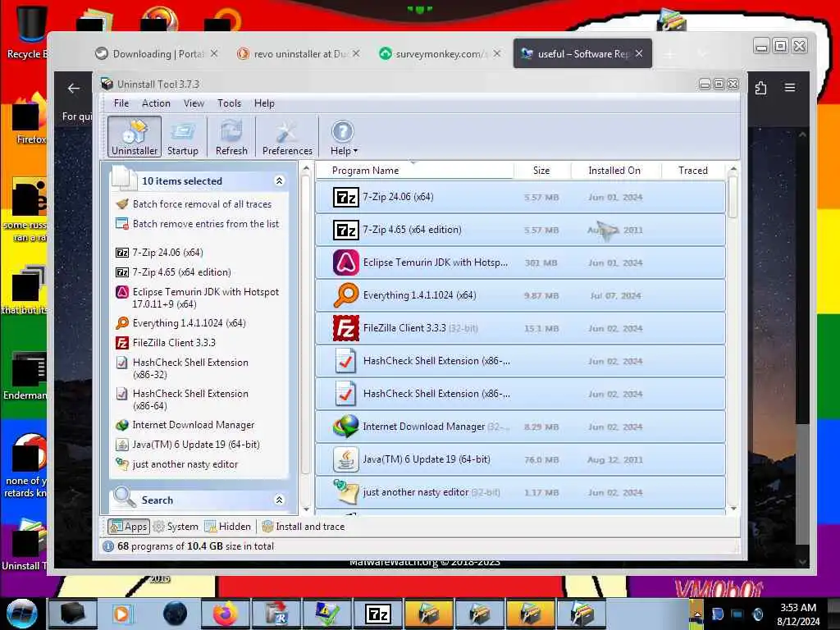Open the View menu
Image resolution: width=840 pixels, height=630 pixels.
click(x=194, y=103)
